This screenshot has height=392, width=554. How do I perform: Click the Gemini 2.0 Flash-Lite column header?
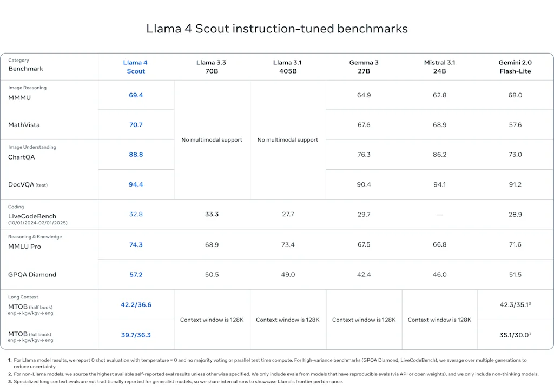[515, 67]
